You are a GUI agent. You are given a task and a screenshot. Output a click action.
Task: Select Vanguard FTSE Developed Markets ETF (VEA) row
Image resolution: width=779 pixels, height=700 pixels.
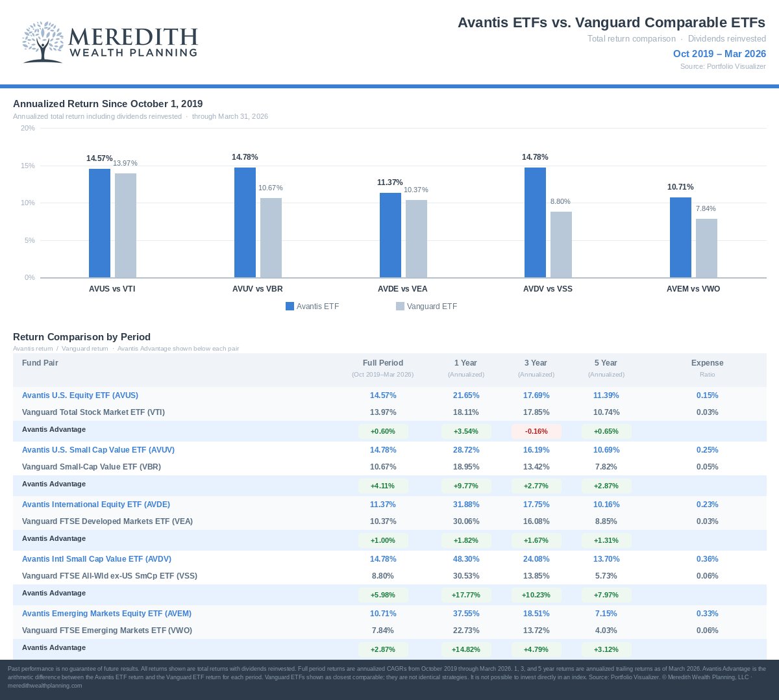389,521
